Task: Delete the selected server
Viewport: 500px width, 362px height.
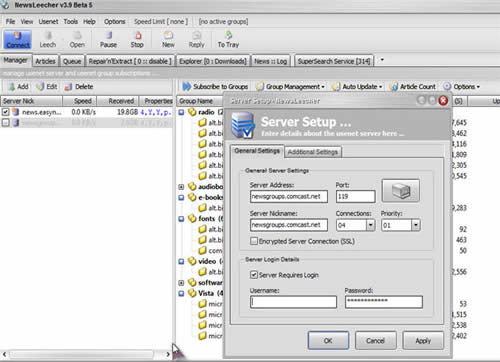Action: [79, 87]
